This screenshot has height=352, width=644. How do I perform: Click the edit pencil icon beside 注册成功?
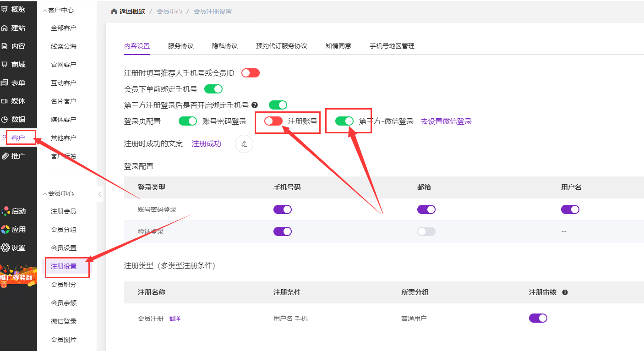244,144
